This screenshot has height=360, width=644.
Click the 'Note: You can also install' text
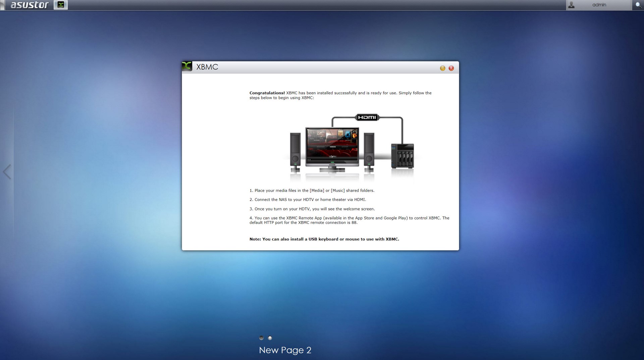click(x=324, y=239)
